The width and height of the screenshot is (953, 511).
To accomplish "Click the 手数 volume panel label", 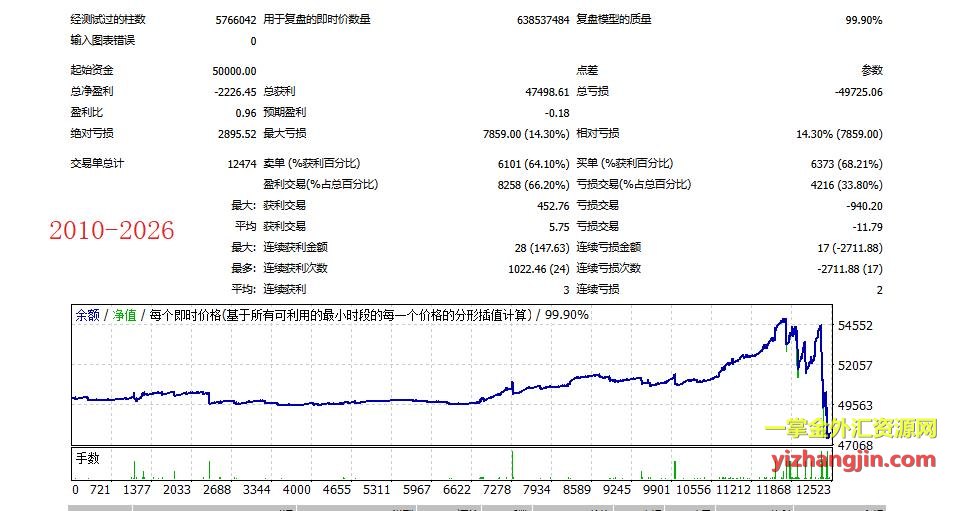I will (x=88, y=457).
